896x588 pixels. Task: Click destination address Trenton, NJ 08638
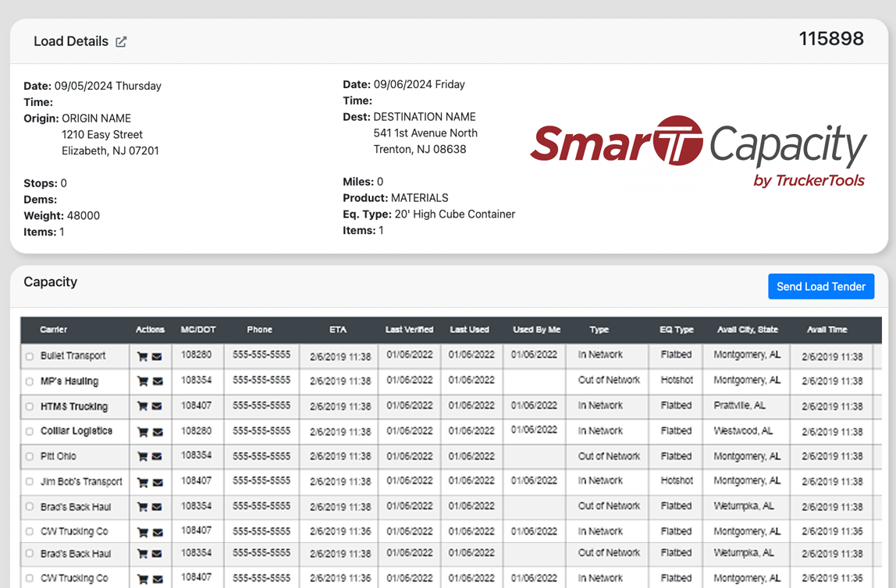[x=420, y=149]
